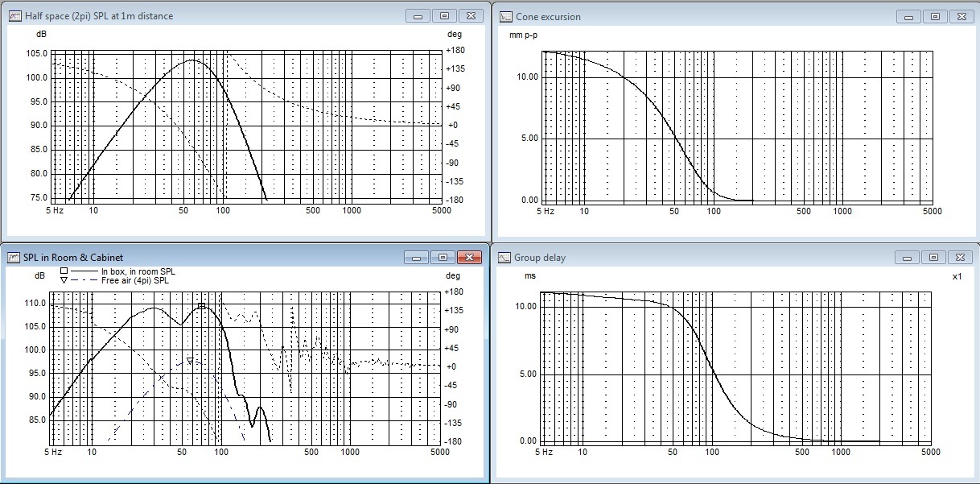Click the x1 scale label in Group delay

[x=957, y=275]
